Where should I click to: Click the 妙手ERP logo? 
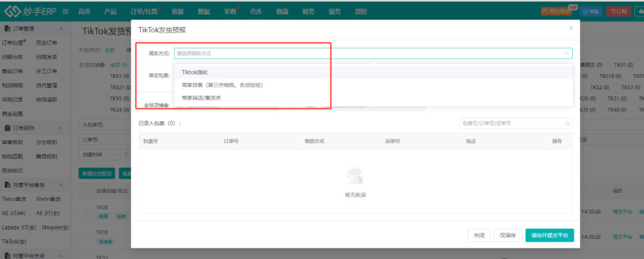[x=31, y=11]
